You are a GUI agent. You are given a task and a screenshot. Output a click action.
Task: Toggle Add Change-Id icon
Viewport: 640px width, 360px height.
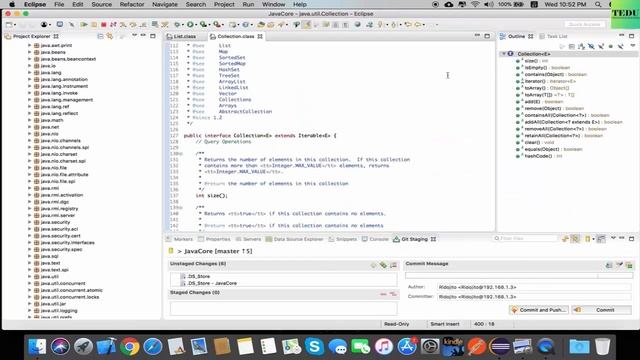[x=629, y=265]
